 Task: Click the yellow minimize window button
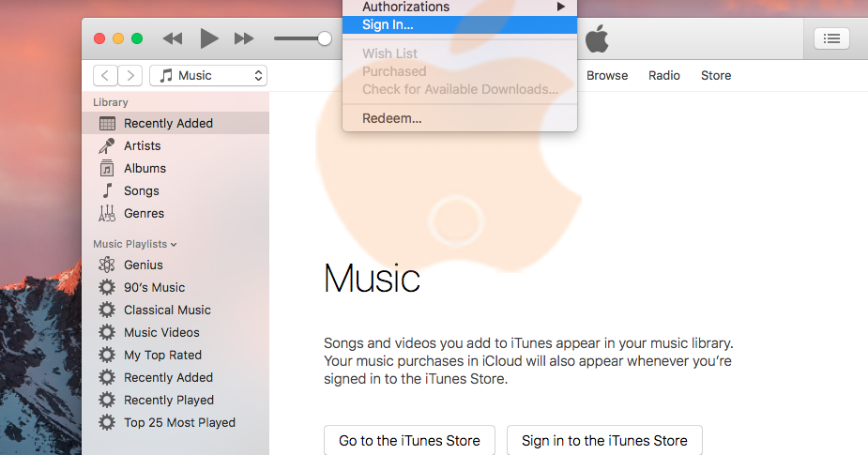tap(118, 38)
